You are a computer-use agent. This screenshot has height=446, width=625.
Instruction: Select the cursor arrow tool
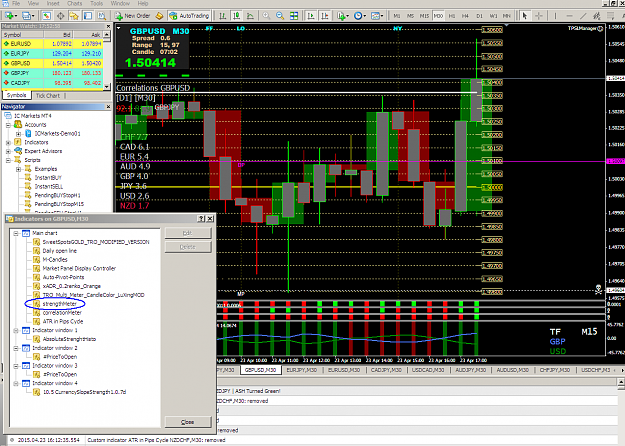(x=525, y=16)
